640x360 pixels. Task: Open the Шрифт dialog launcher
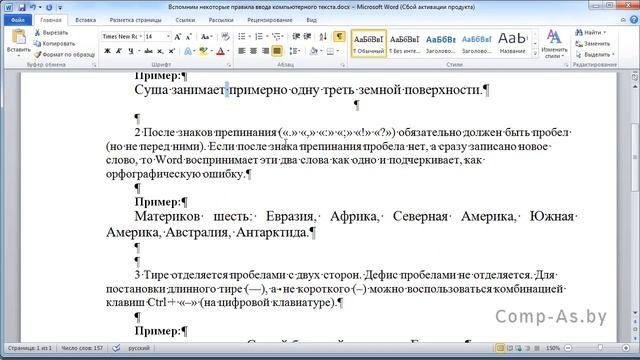(229, 64)
